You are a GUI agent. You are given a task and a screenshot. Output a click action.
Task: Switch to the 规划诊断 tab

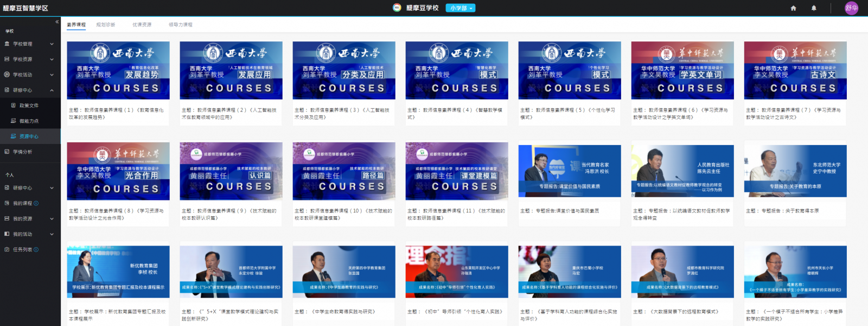pos(105,25)
